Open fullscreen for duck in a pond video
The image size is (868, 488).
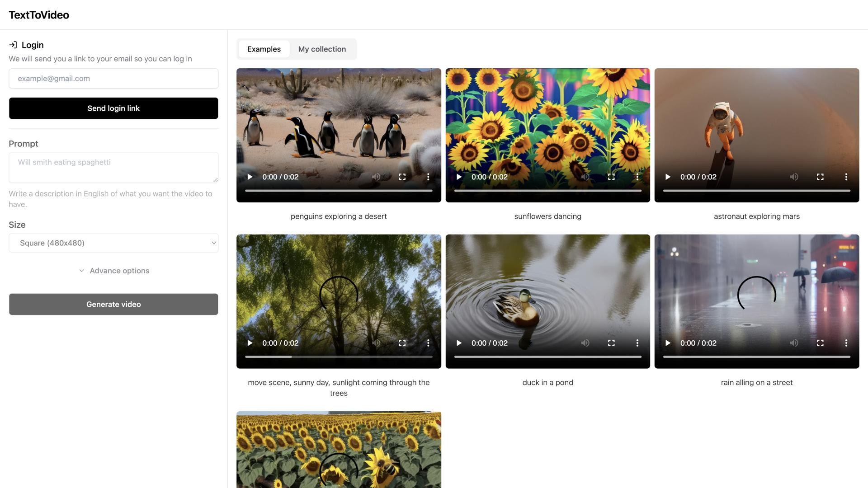611,343
